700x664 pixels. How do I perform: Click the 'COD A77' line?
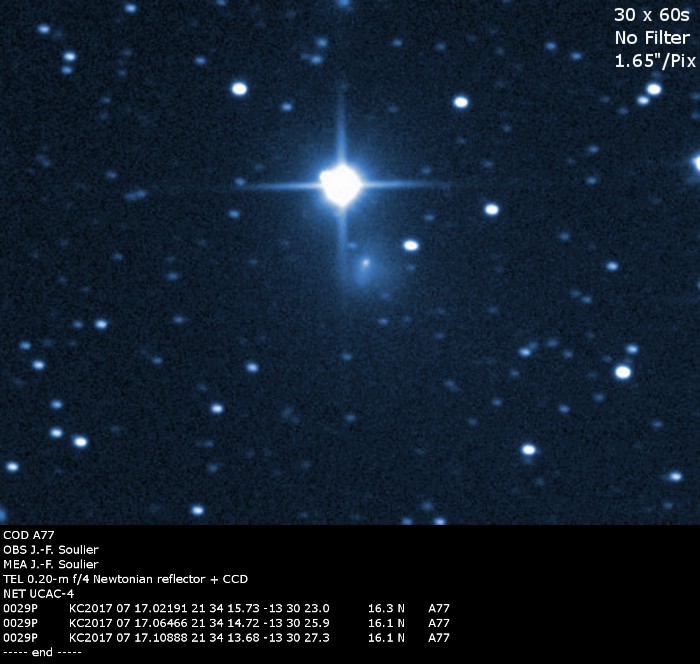(29, 535)
